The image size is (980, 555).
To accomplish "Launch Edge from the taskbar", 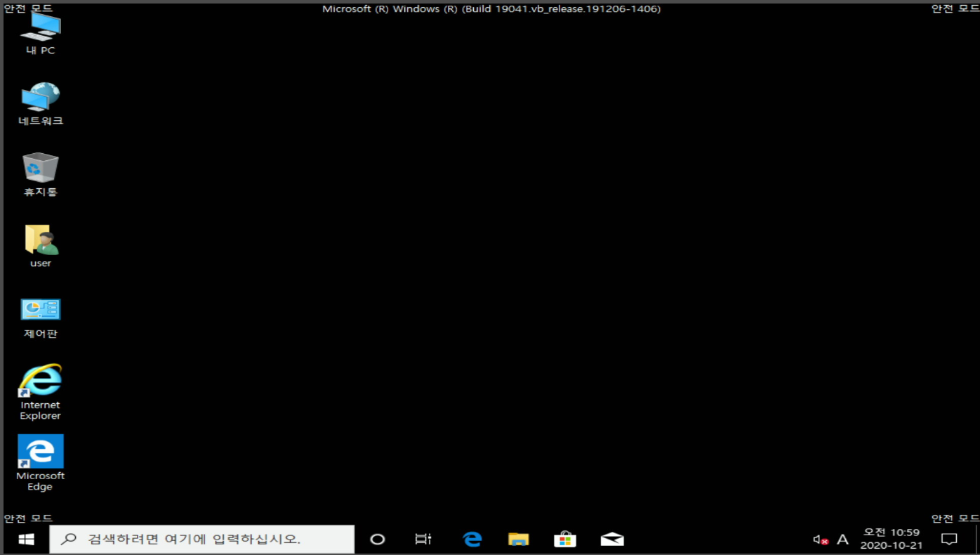I will click(472, 540).
